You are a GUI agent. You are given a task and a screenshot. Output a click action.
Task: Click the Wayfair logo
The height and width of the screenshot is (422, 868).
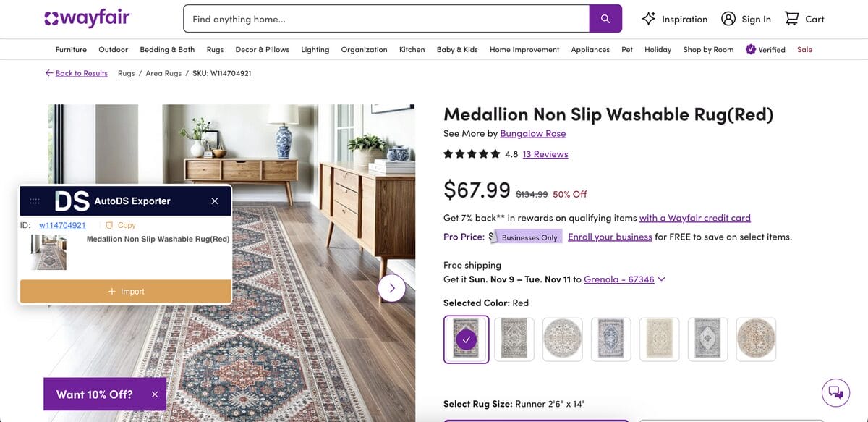point(87,17)
